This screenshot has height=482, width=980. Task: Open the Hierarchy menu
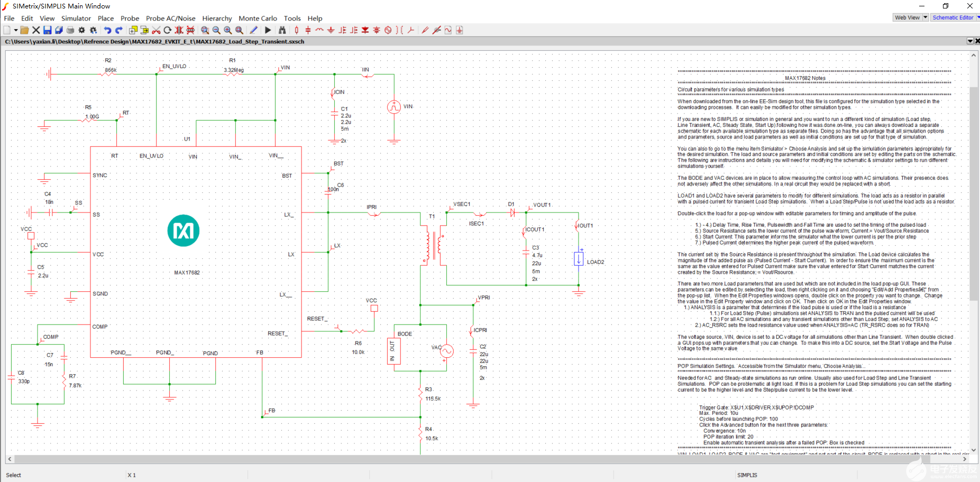(x=217, y=18)
